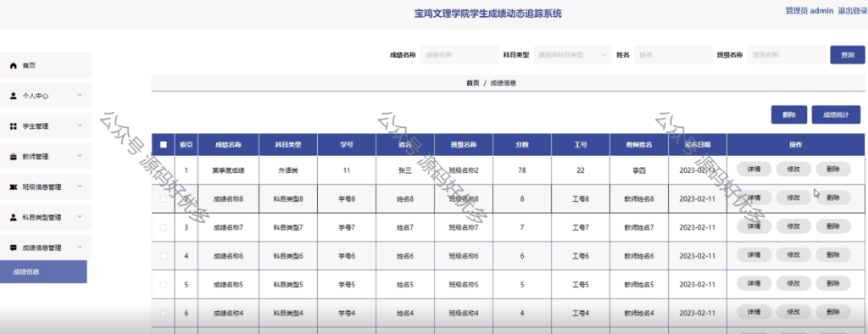Click the 科目类型5 cell
The image size is (868, 334).
coord(288,285)
